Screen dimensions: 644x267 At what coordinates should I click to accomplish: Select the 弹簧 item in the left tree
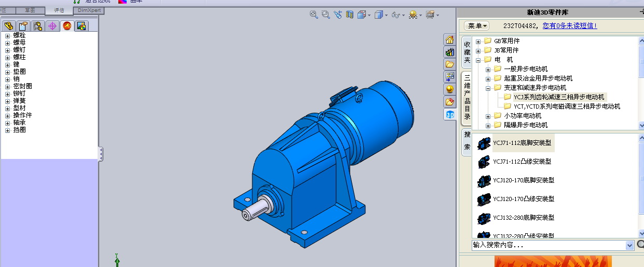[x=20, y=101]
